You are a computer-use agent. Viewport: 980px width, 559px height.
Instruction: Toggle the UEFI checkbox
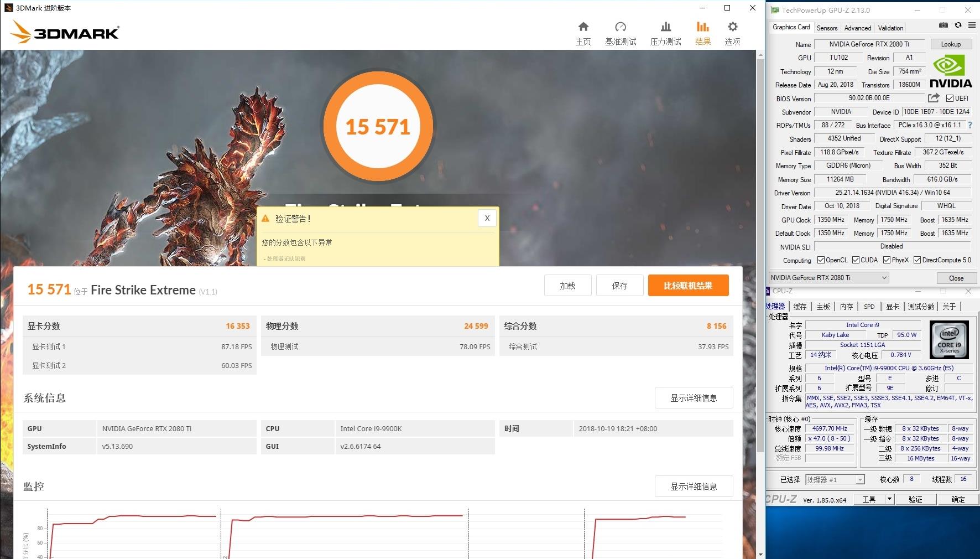(950, 99)
